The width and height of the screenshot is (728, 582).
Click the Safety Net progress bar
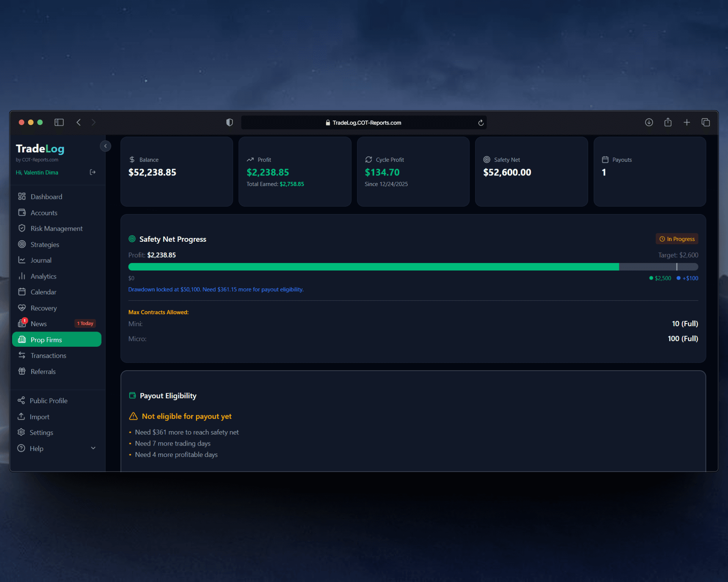click(x=413, y=267)
